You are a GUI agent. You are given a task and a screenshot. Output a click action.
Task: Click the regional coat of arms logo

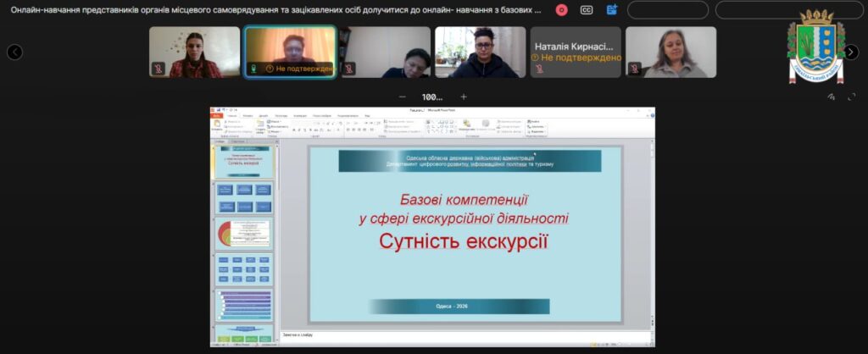click(x=815, y=47)
